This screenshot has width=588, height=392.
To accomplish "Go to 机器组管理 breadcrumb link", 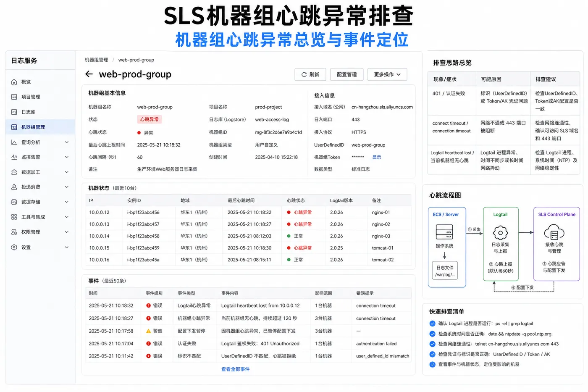I will (x=96, y=60).
